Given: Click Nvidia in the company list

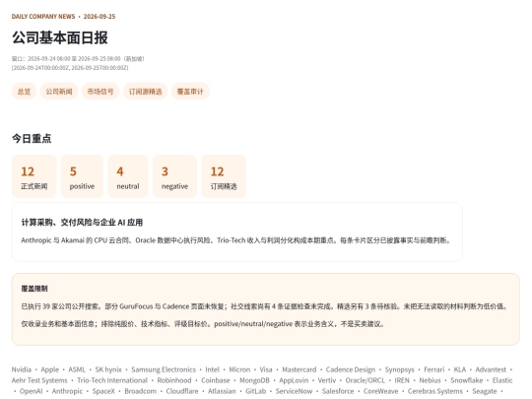Looking at the screenshot, I should [x=22, y=369].
